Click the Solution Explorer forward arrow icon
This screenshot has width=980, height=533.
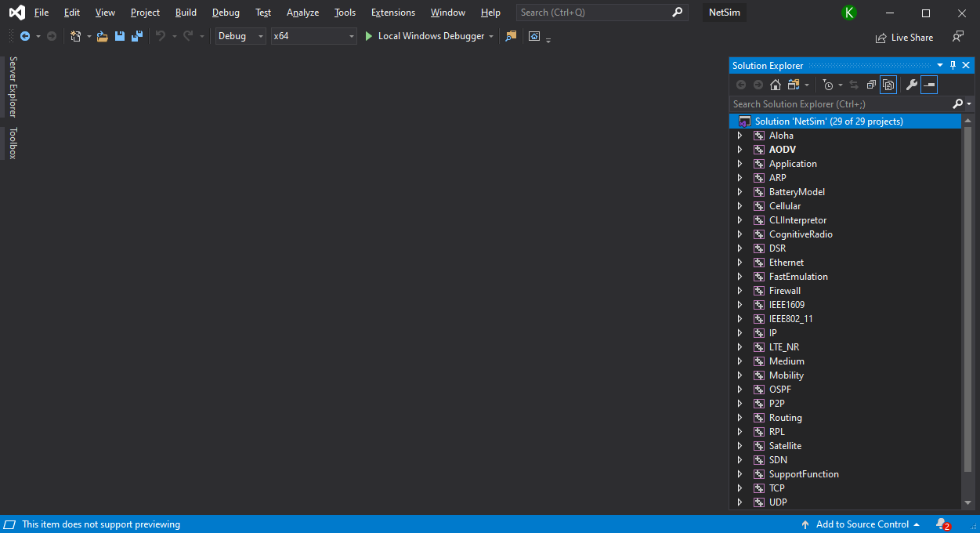[x=758, y=85]
